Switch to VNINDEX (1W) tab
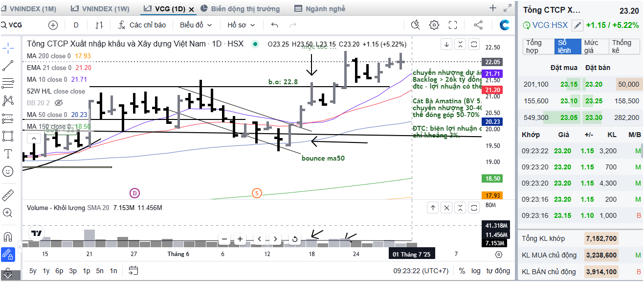 [100, 8]
